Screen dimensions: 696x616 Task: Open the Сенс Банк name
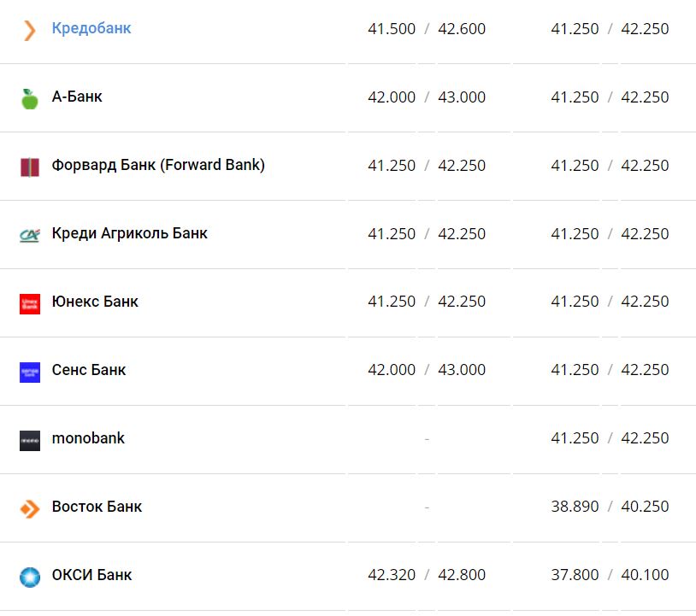pyautogui.click(x=89, y=371)
